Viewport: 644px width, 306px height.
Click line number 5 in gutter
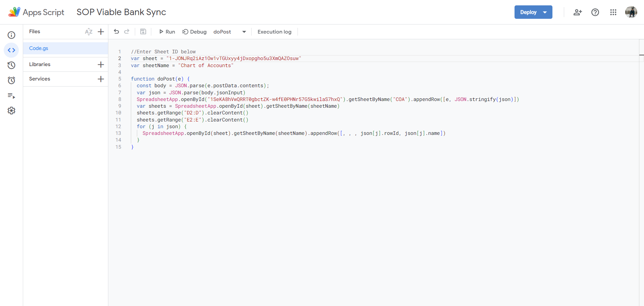119,79
